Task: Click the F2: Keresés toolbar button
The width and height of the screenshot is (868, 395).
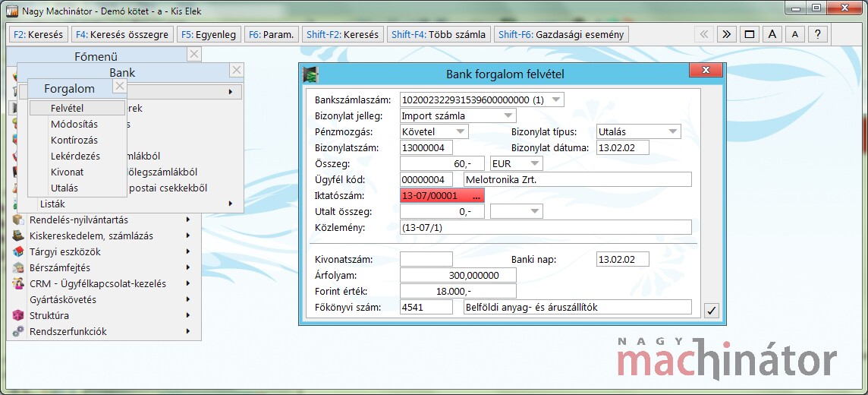Action: click(38, 34)
